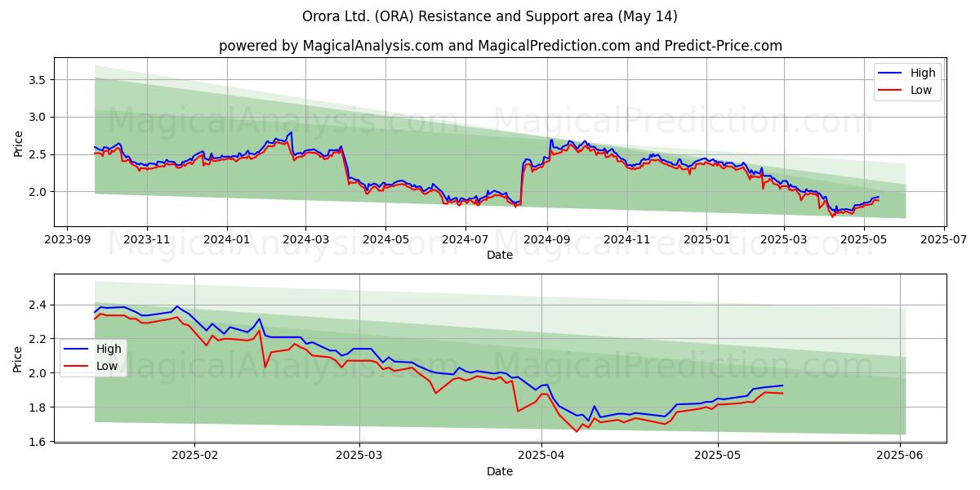Click the 2023-09 date tick label
The width and height of the screenshot is (980, 490).
point(67,240)
